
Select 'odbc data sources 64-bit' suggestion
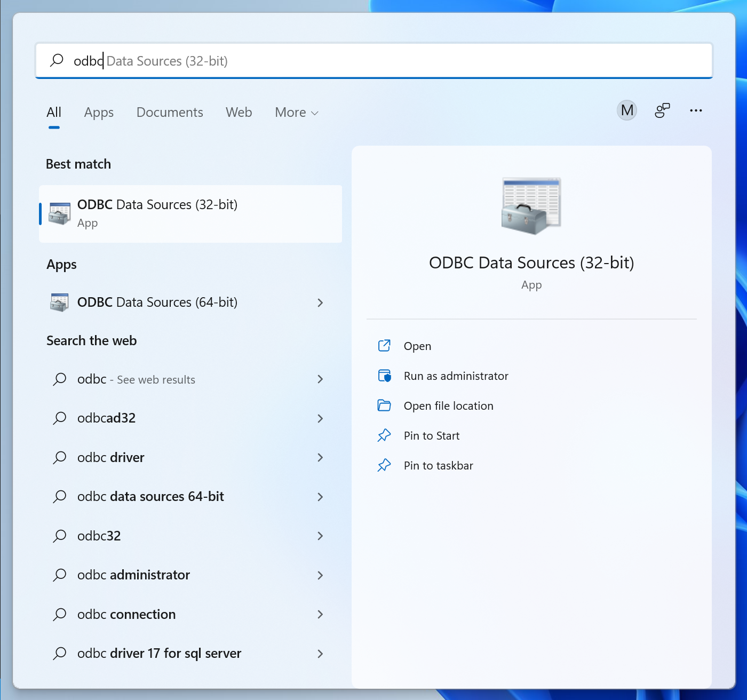[x=190, y=497]
